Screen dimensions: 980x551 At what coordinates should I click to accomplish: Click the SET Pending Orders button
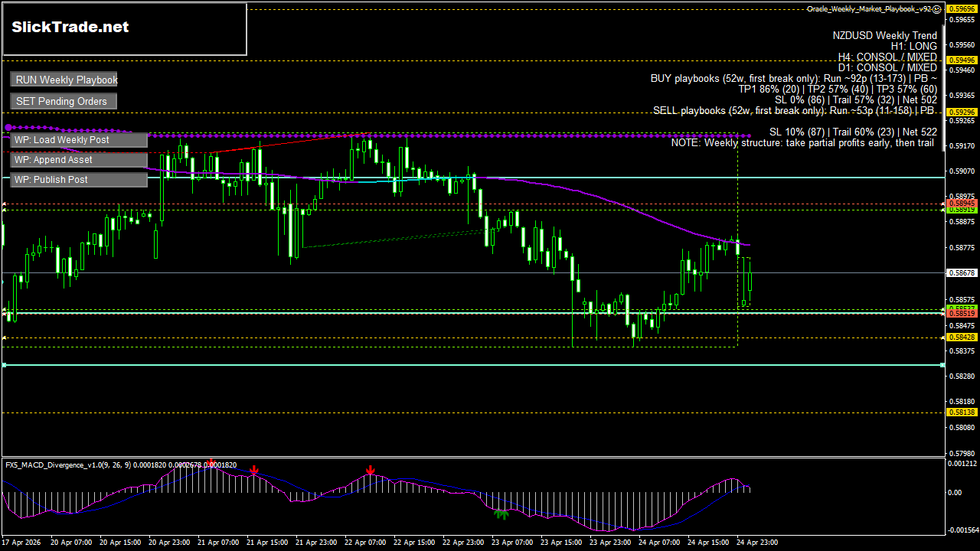[64, 101]
